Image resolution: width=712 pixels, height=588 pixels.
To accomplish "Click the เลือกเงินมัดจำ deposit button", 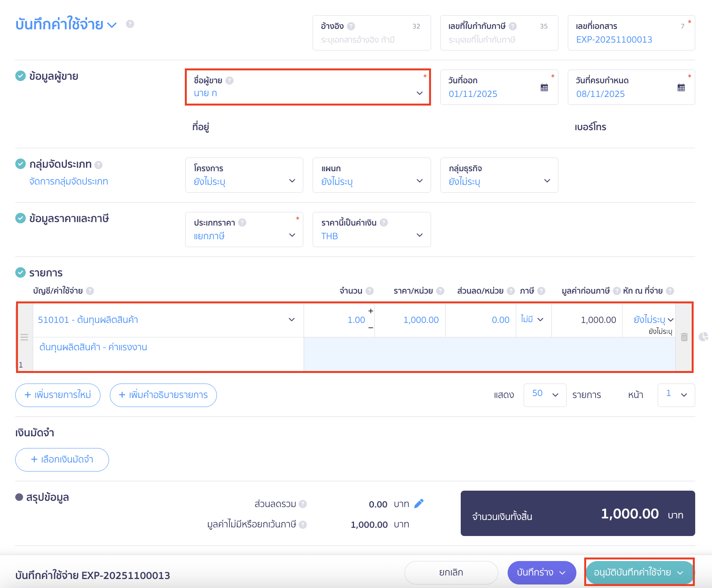I will [62, 459].
